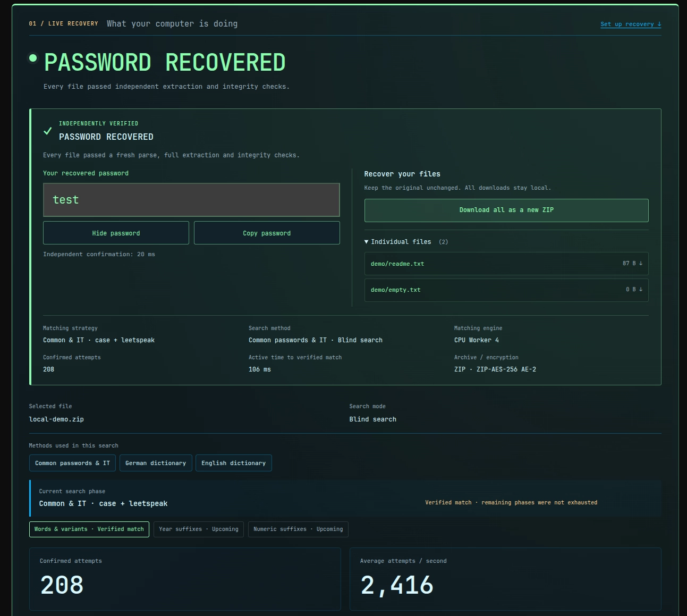The height and width of the screenshot is (616, 687).
Task: Select the German dictionary method chip
Action: pyautogui.click(x=156, y=463)
